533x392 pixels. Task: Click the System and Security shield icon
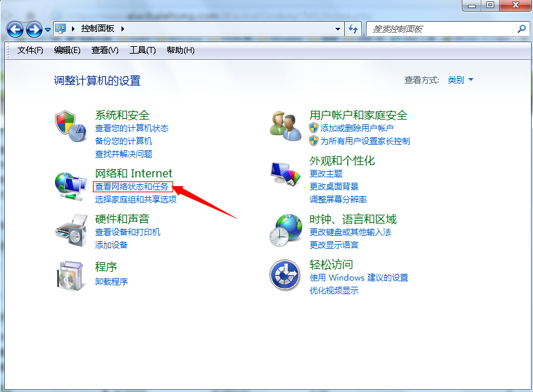(70, 127)
